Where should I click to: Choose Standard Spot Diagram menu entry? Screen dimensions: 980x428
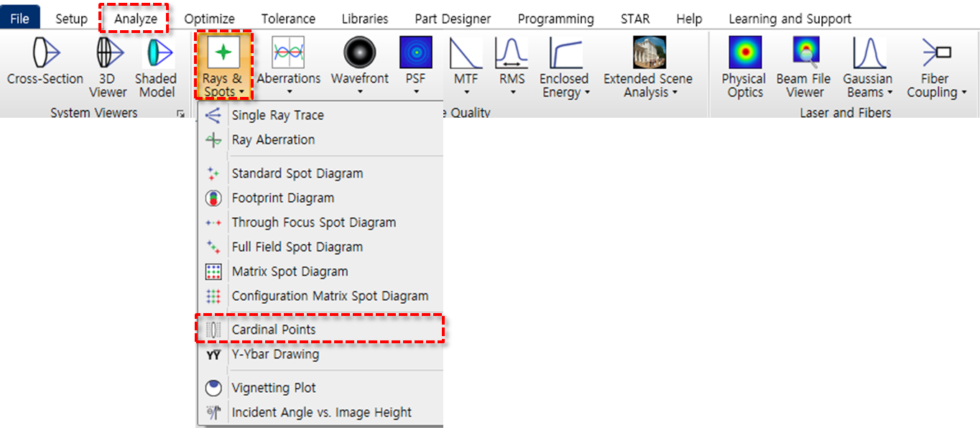[297, 174]
